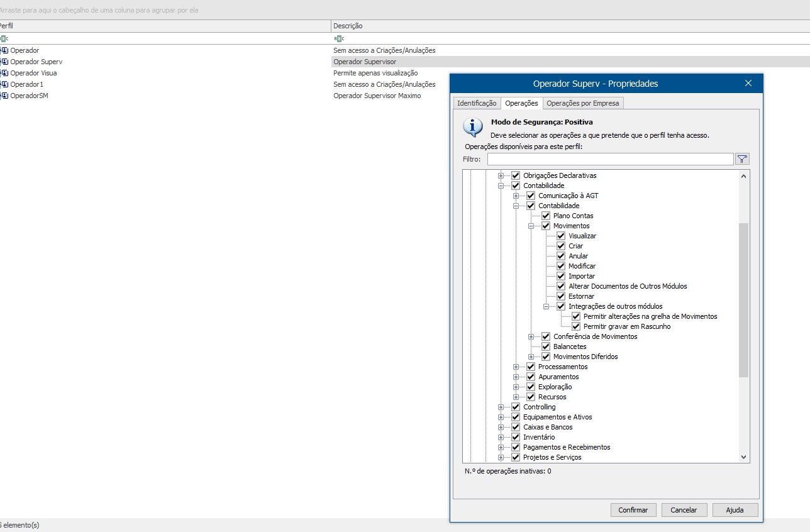
Task: Collapse the Movimentos tree node
Action: 531,226
